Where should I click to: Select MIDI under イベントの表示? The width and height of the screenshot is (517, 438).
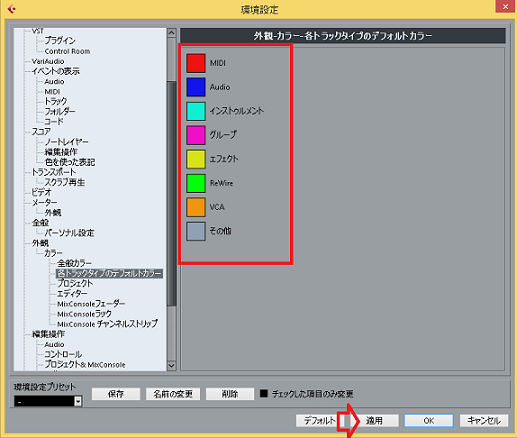pos(52,91)
